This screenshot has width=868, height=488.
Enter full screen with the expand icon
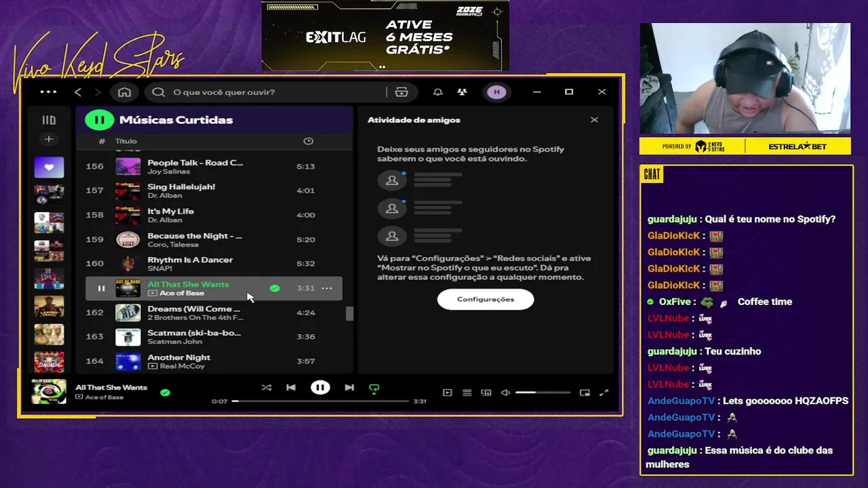(604, 392)
